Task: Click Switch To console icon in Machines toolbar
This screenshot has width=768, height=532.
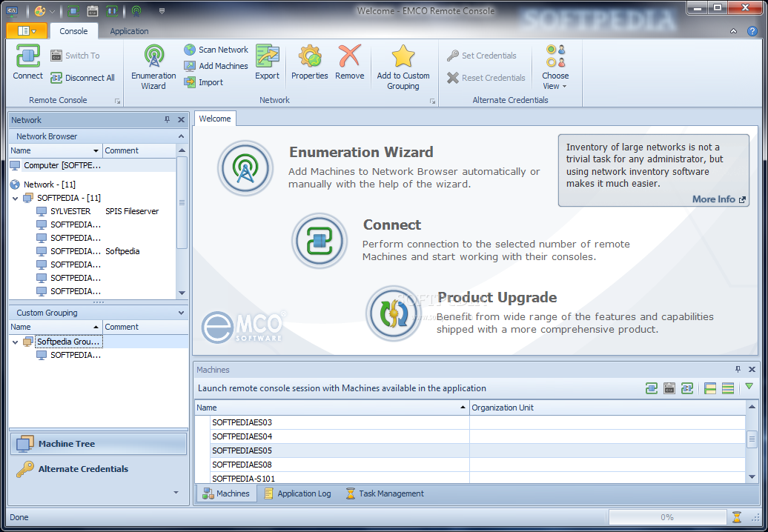Action: click(x=669, y=388)
